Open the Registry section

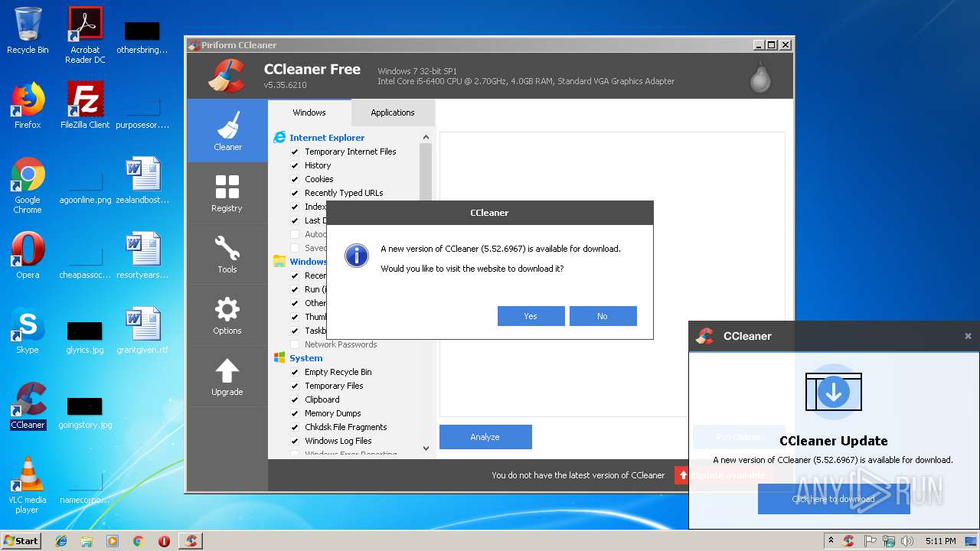227,192
